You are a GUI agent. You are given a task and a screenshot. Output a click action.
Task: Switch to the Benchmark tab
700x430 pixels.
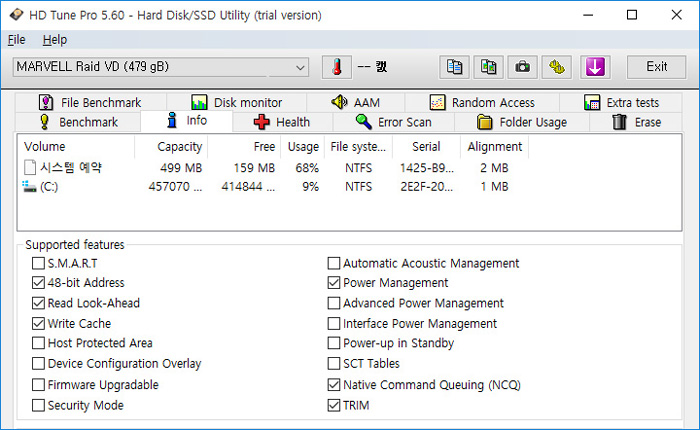[x=79, y=122]
